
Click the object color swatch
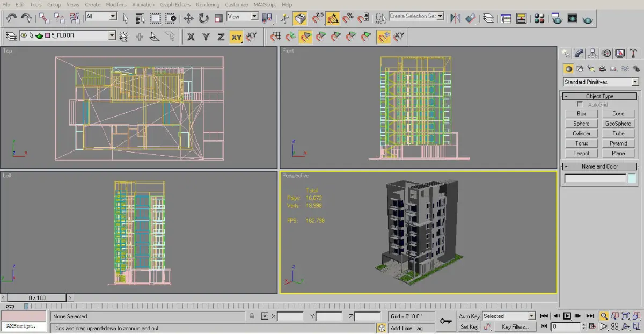(632, 179)
